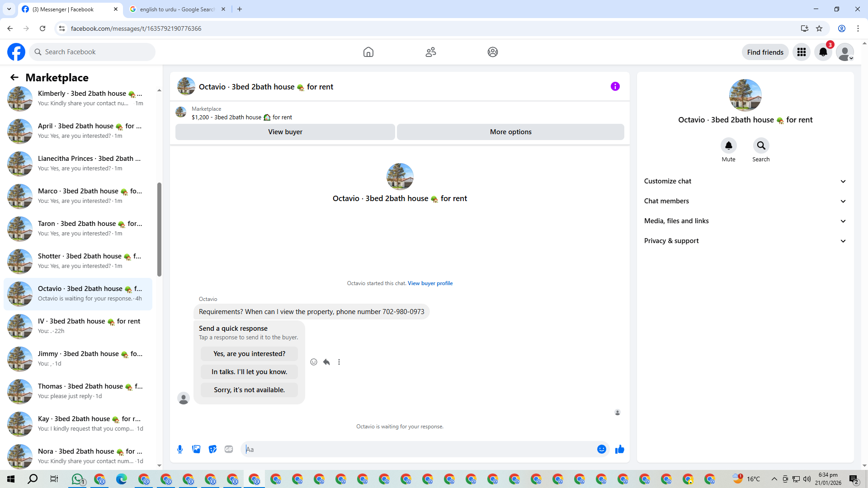
Task: Expand Media, files and links section
Action: point(745,221)
